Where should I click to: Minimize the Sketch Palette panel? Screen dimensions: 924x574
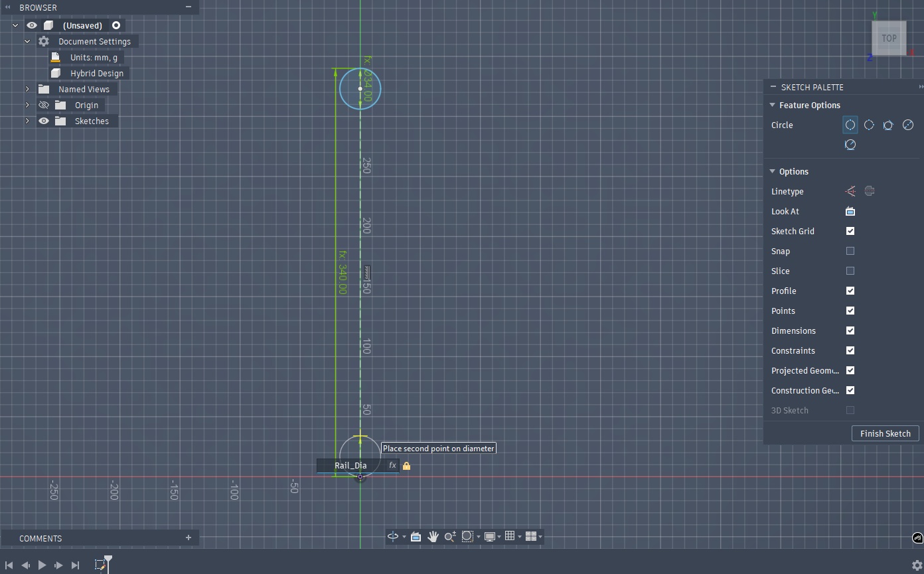pyautogui.click(x=773, y=87)
